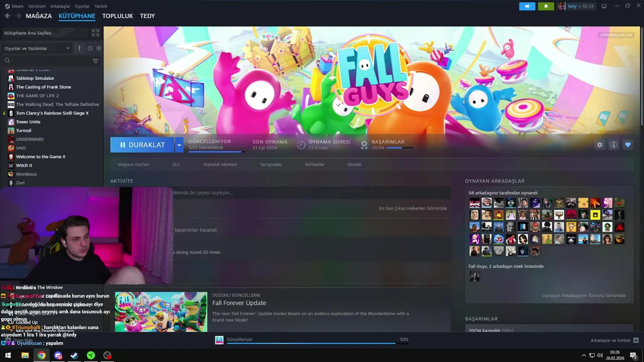Open Arkadaşlar ve Sohbet panel

614,340
